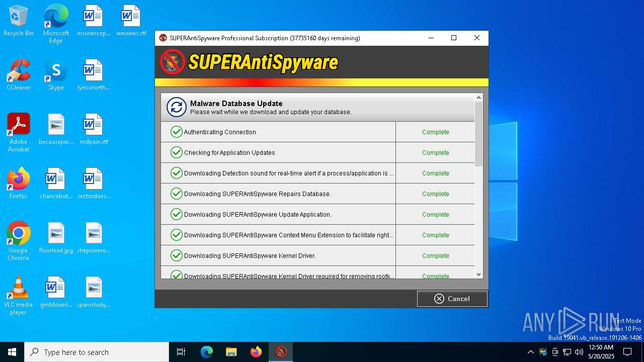Viewport: 644px width, 362px height.
Task: Click the update list scrollbar thumb
Action: 478,134
